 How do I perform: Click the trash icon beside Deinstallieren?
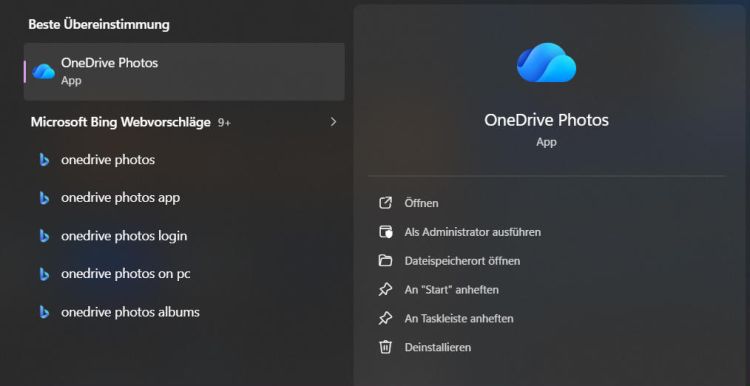pos(385,347)
